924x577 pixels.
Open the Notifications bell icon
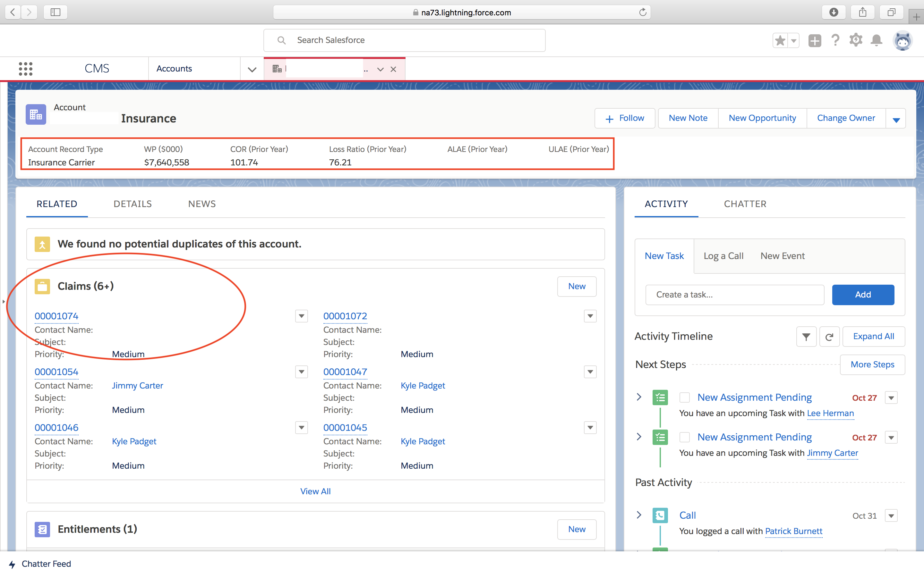[x=876, y=40]
